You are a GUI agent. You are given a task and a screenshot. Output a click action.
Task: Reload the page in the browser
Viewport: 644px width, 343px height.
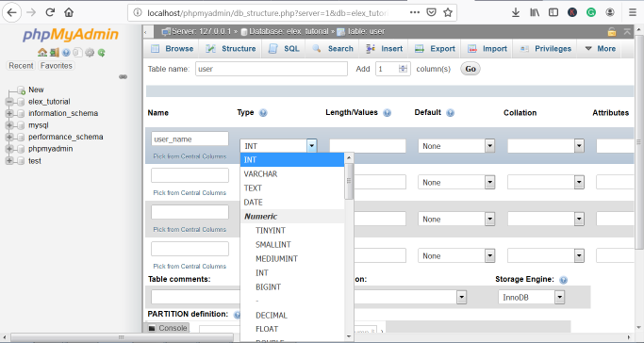coord(50,12)
